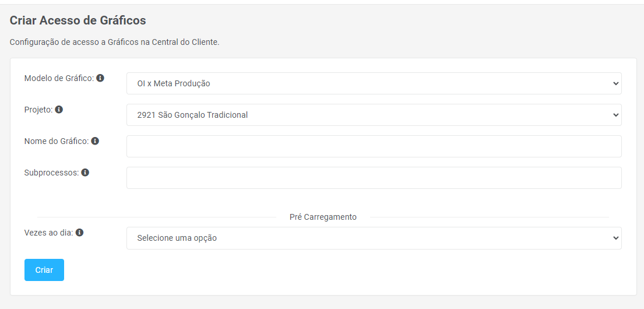Click divider line left of Pré Carregamento
The height and width of the screenshot is (309, 644).
(x=156, y=217)
